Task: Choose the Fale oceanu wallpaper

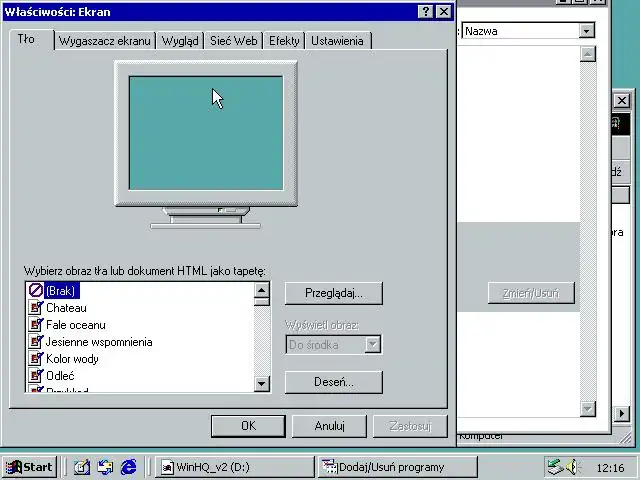Action: 76,325
